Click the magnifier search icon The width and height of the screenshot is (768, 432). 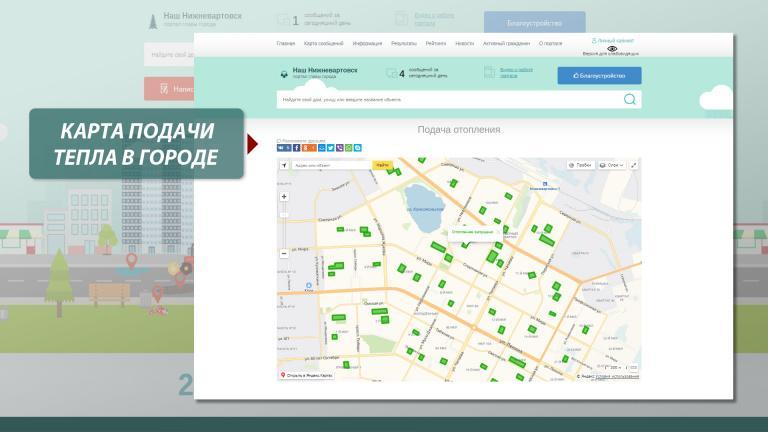point(629,99)
